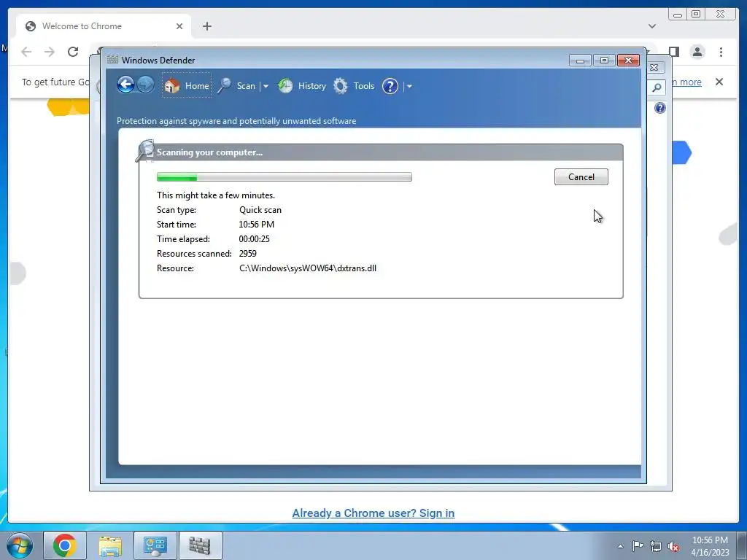The height and width of the screenshot is (560, 747).
Task: Switch to Windows Defender taskbar button
Action: point(200,545)
